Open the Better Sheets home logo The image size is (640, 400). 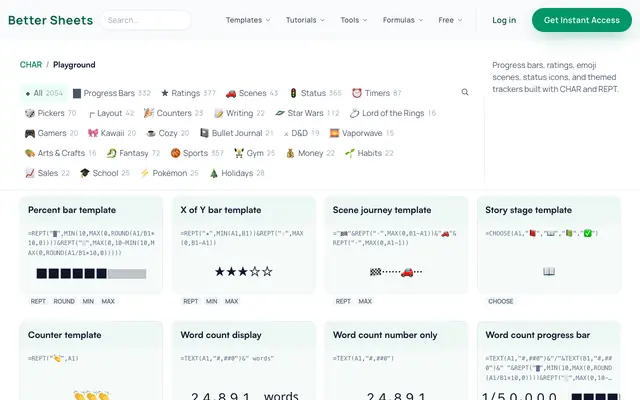point(51,20)
